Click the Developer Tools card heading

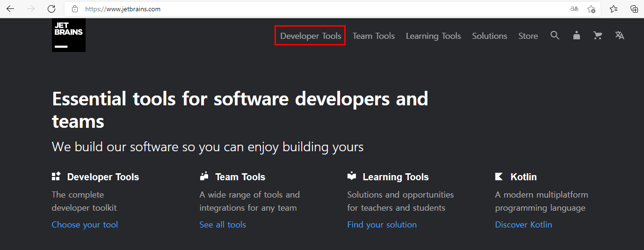pos(103,177)
